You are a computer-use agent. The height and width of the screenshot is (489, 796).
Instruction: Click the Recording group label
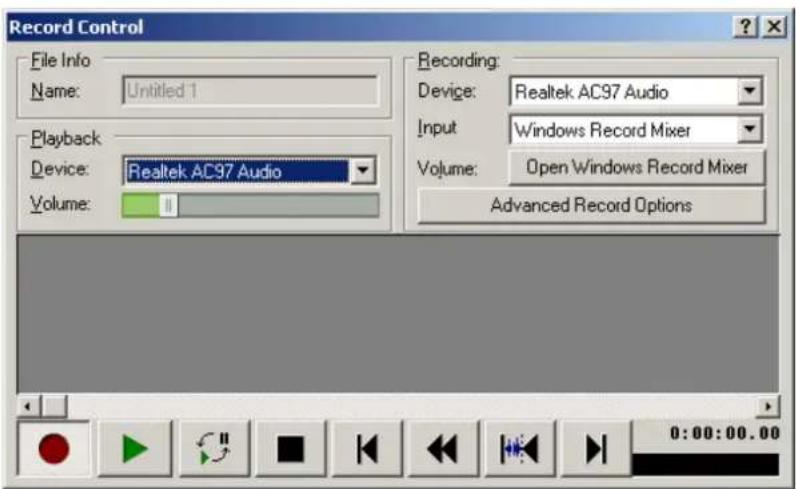458,60
